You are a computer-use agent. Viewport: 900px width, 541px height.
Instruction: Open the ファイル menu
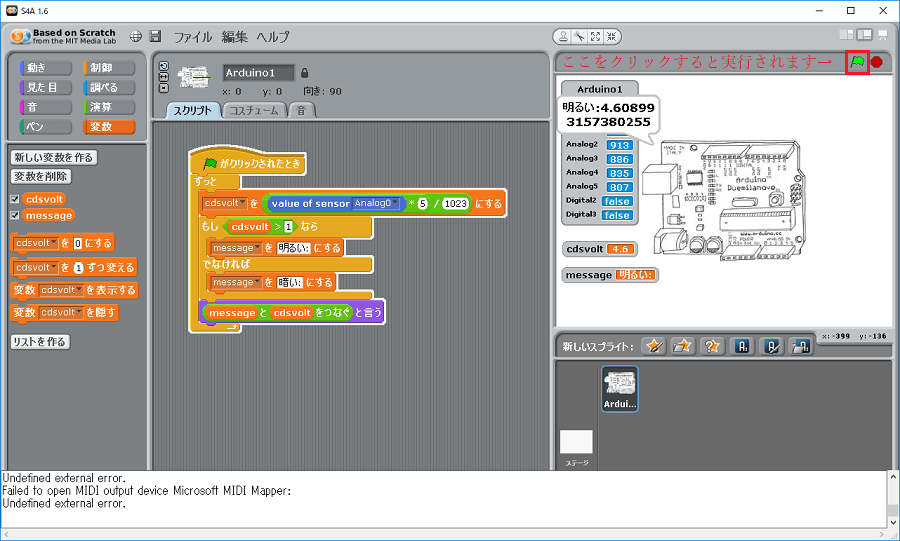[193, 37]
